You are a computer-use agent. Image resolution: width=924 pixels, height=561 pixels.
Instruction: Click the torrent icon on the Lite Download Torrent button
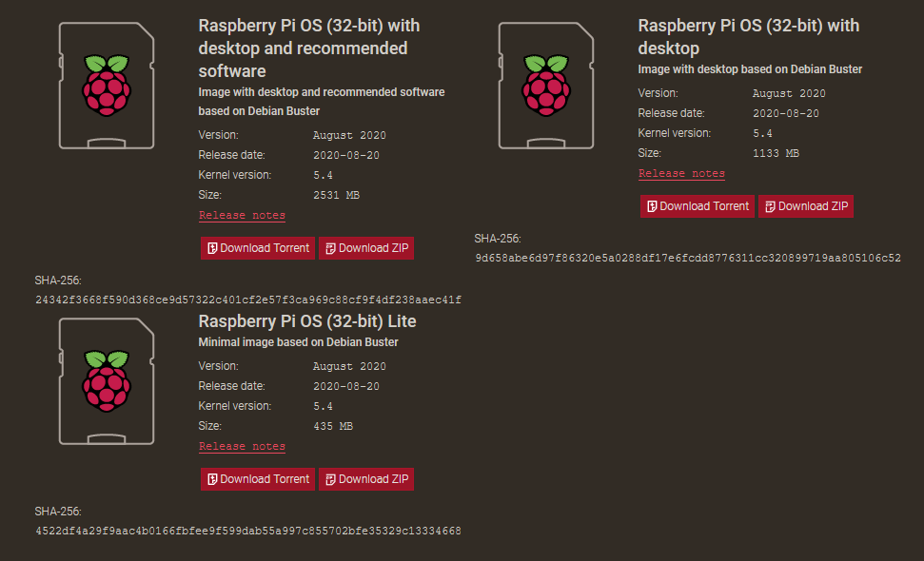pos(211,478)
